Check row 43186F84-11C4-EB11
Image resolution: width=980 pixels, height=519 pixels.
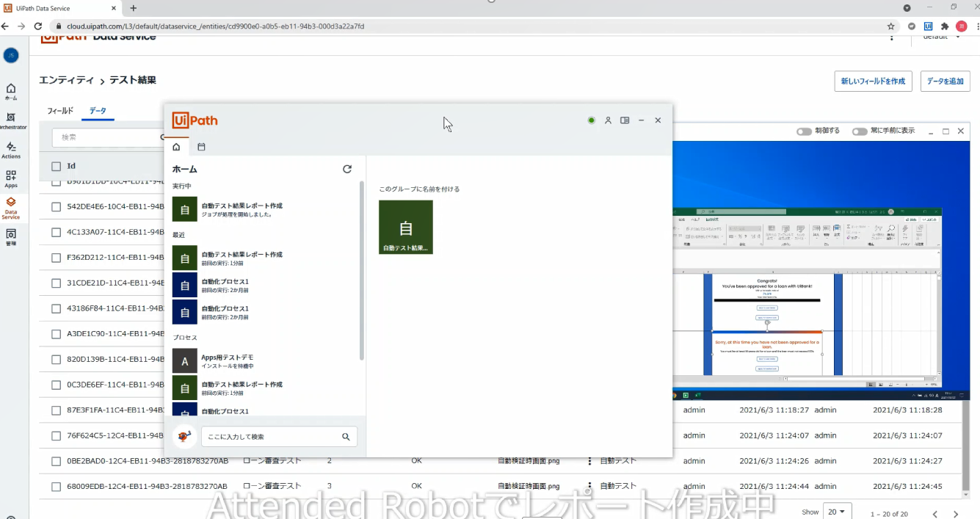click(57, 308)
